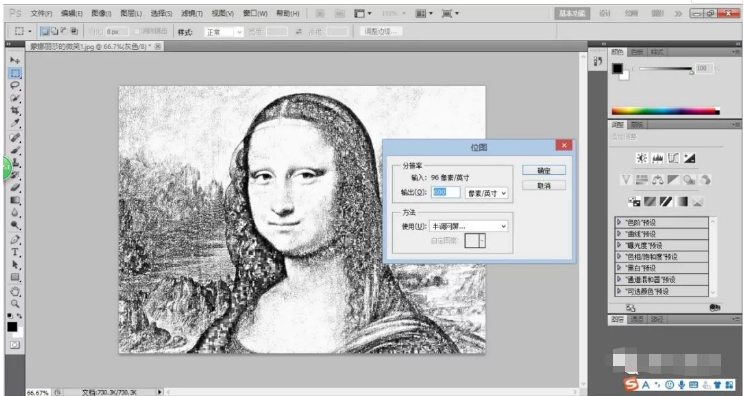Toggle the quick mask mode button
745x396 pixels.
click(x=15, y=345)
